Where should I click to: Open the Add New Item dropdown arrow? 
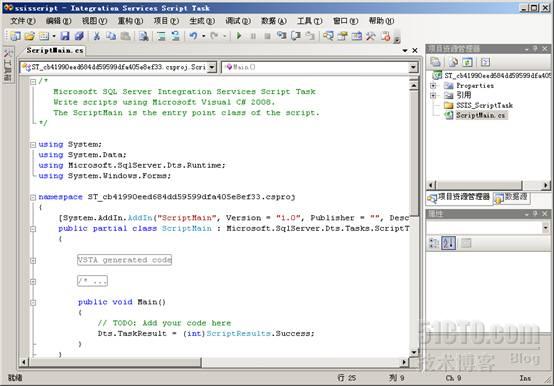(54, 36)
